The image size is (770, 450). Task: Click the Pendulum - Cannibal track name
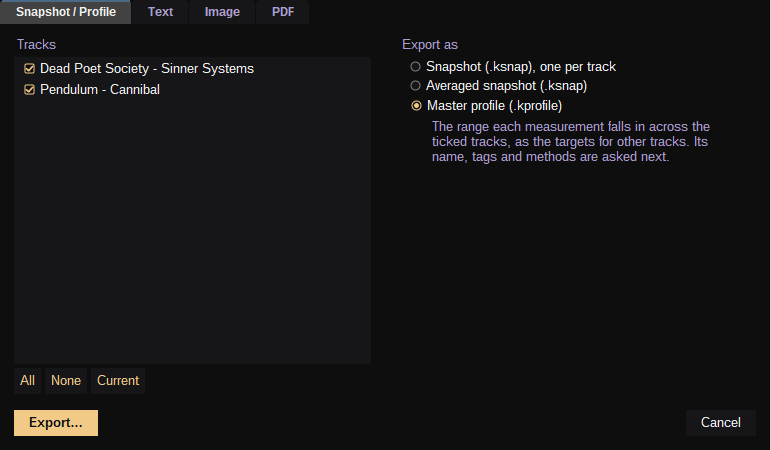(x=100, y=89)
